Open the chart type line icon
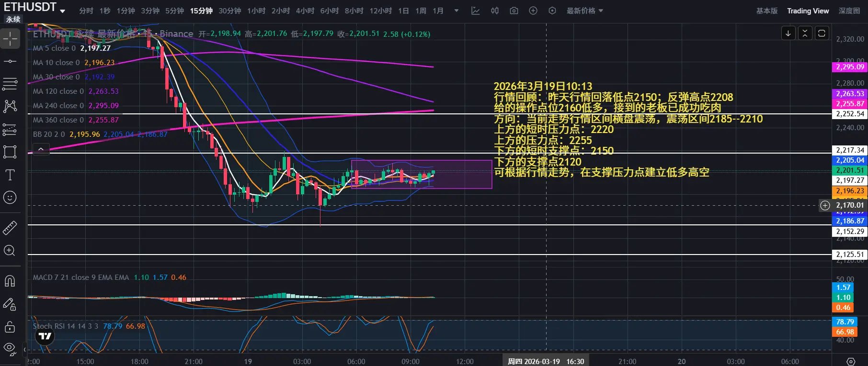The height and width of the screenshot is (366, 868). [476, 11]
